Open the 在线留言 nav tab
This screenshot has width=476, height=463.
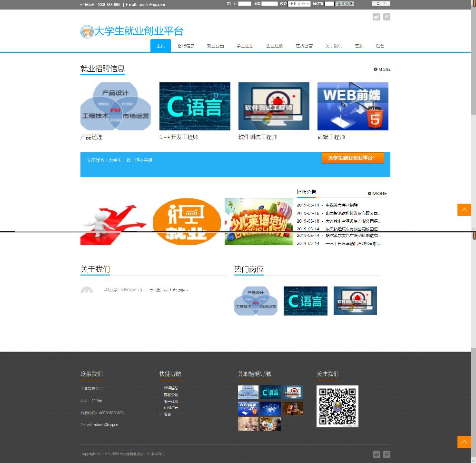(304, 46)
